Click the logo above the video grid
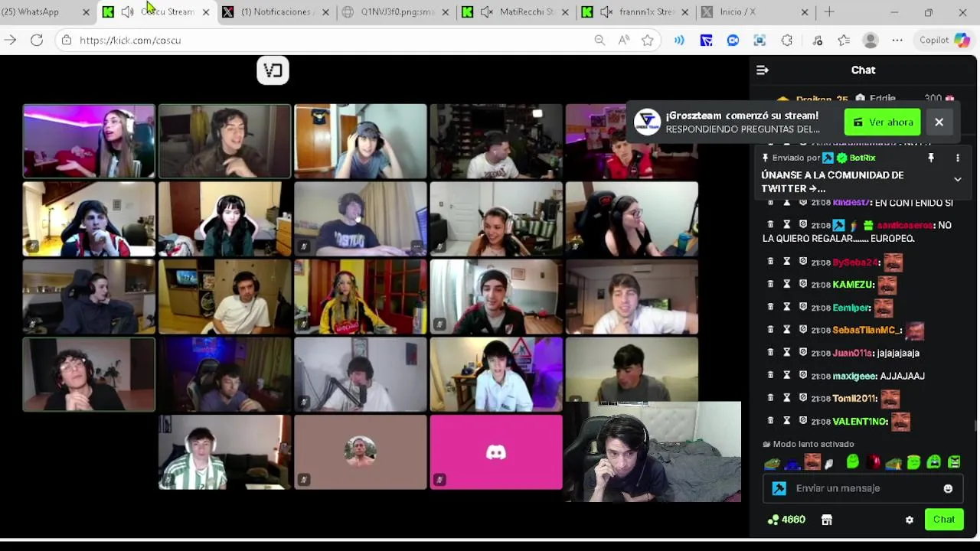The width and height of the screenshot is (980, 551). pos(273,70)
